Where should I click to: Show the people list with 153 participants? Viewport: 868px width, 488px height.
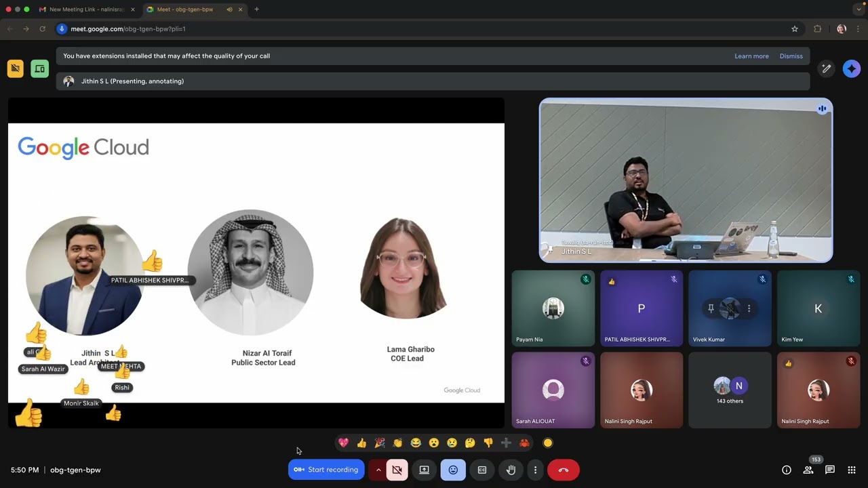808,470
